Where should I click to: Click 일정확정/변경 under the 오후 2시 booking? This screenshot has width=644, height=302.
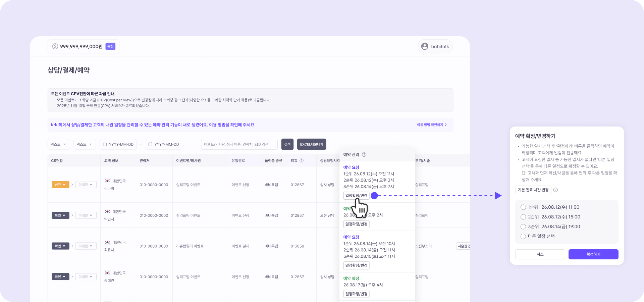pos(357,224)
